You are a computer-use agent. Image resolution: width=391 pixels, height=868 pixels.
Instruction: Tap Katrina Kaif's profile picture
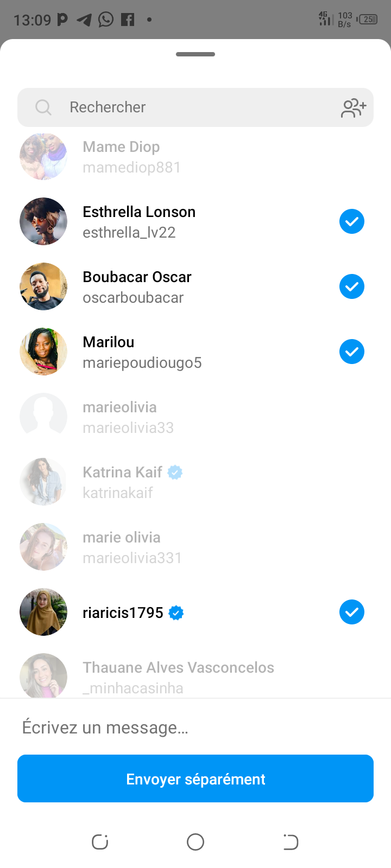coord(43,482)
